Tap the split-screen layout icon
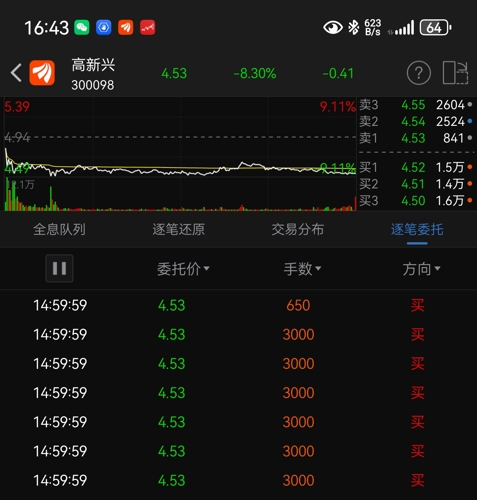 [x=455, y=73]
